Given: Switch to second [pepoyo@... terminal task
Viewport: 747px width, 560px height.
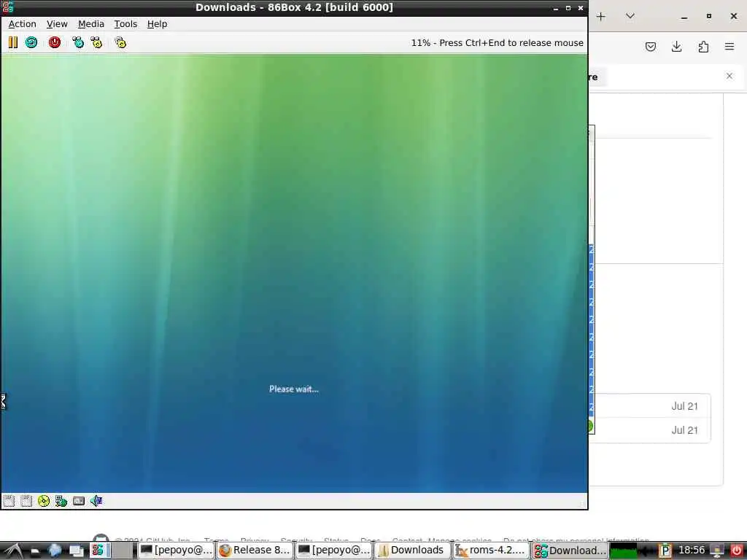Looking at the screenshot, I should tap(333, 551).
